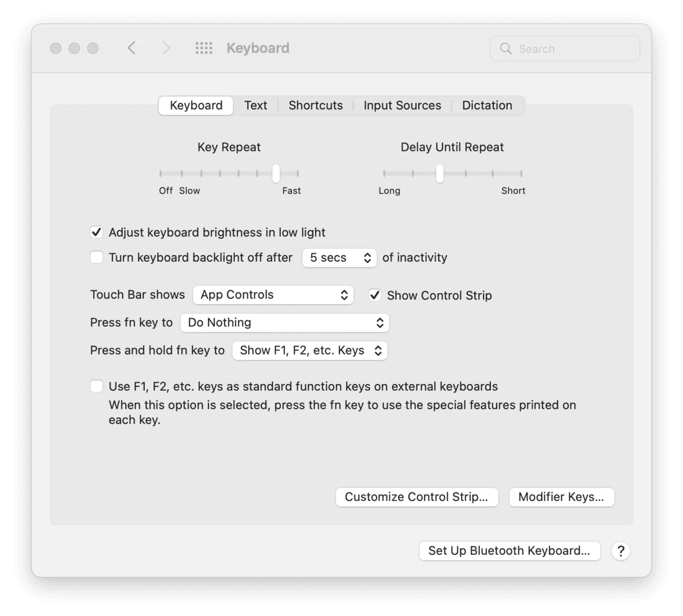Click the back navigation arrow
Image resolution: width=683 pixels, height=616 pixels.
click(x=132, y=48)
